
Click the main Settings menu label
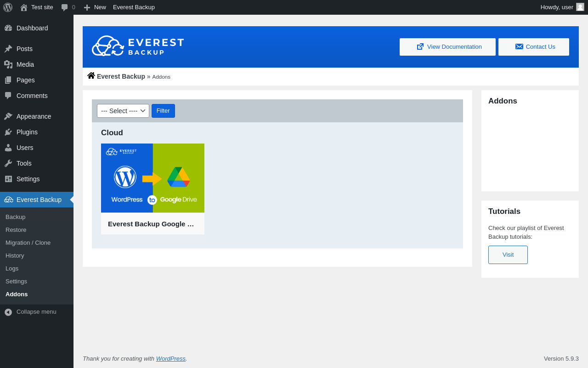28,179
